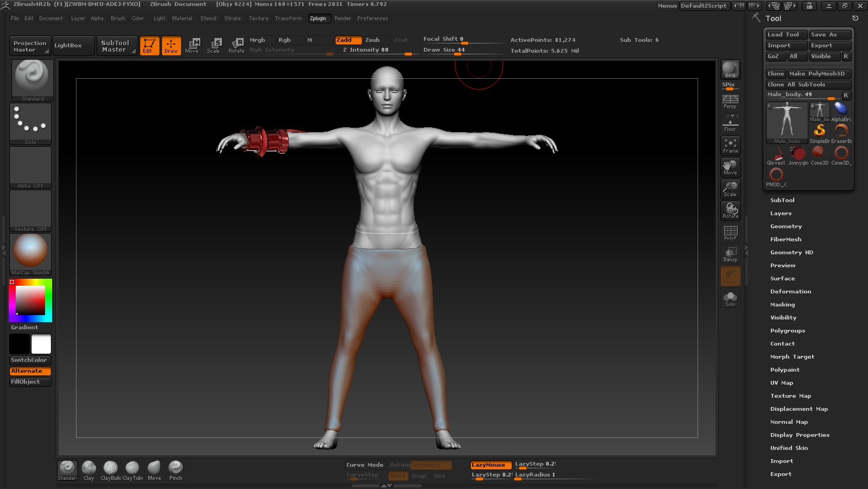Open the Zplugin menu
Image resolution: width=868 pixels, height=489 pixels.
318,18
